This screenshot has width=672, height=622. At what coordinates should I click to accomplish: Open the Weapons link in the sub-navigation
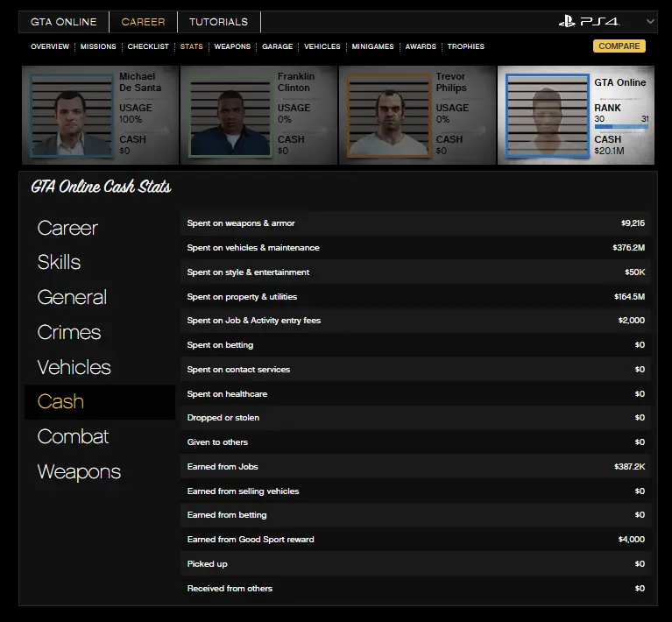pos(232,46)
